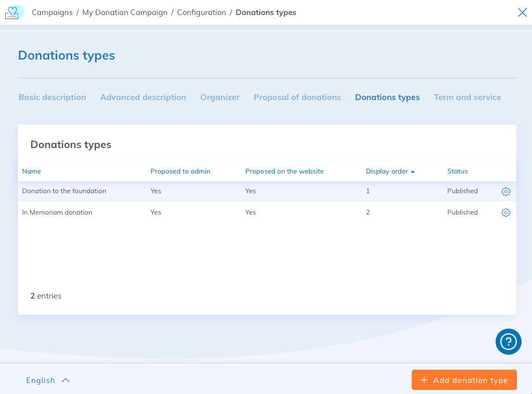
Task: Open My Donation Campaign breadcrumb
Action: point(125,12)
